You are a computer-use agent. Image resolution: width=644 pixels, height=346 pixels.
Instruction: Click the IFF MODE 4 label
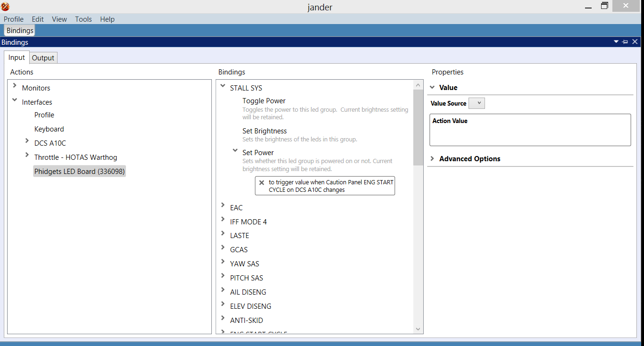coord(248,222)
